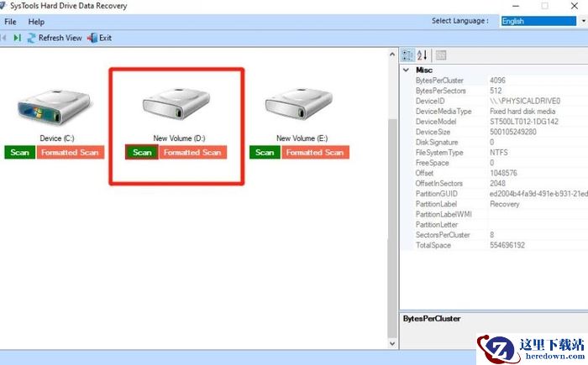The width and height of the screenshot is (588, 365).
Task: Open the Help menu
Action: point(36,22)
